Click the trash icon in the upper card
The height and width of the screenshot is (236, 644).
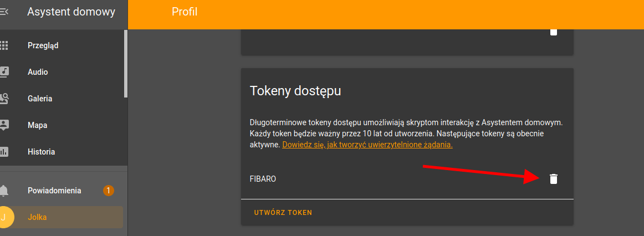point(554,32)
